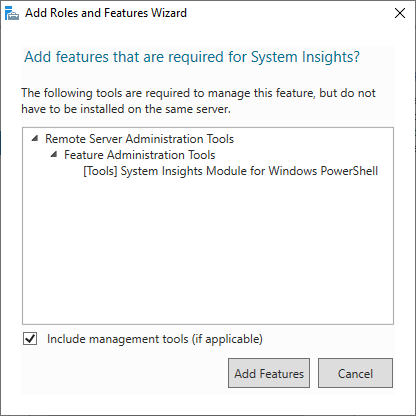The width and height of the screenshot is (416, 416).
Task: Dismiss the dialog with the Cancel button
Action: (355, 373)
